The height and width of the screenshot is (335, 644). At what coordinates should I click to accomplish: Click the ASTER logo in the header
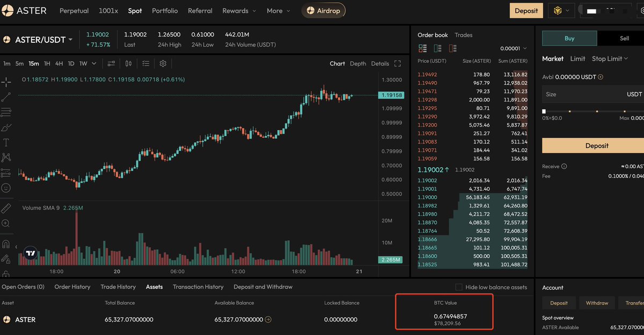click(24, 11)
